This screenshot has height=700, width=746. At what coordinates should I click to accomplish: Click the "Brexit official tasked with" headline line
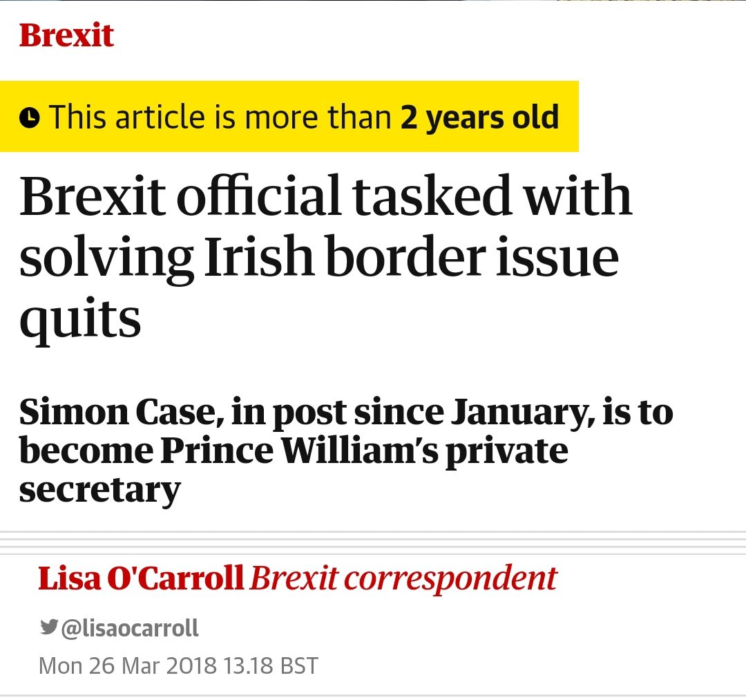click(325, 196)
